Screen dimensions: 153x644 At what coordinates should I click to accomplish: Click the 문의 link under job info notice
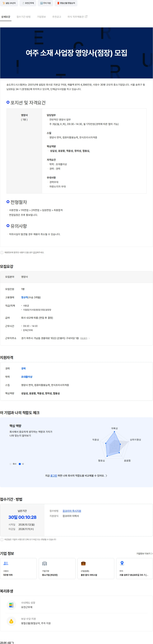[x=35, y=252]
